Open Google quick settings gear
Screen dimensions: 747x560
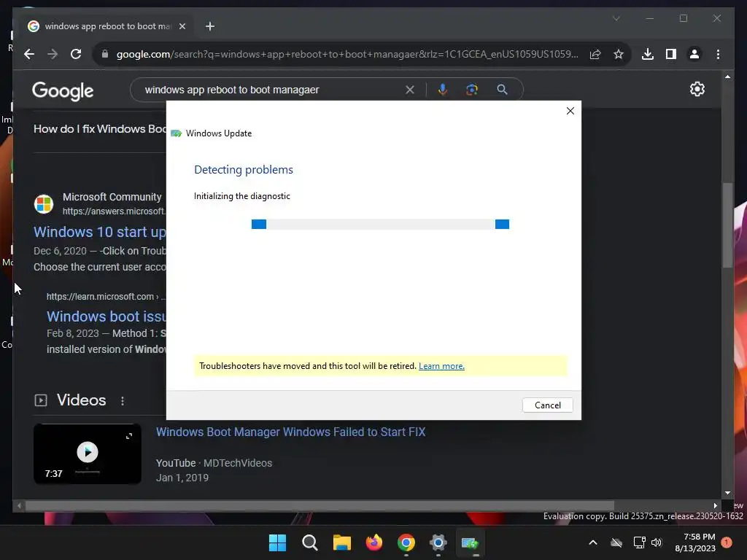697,89
